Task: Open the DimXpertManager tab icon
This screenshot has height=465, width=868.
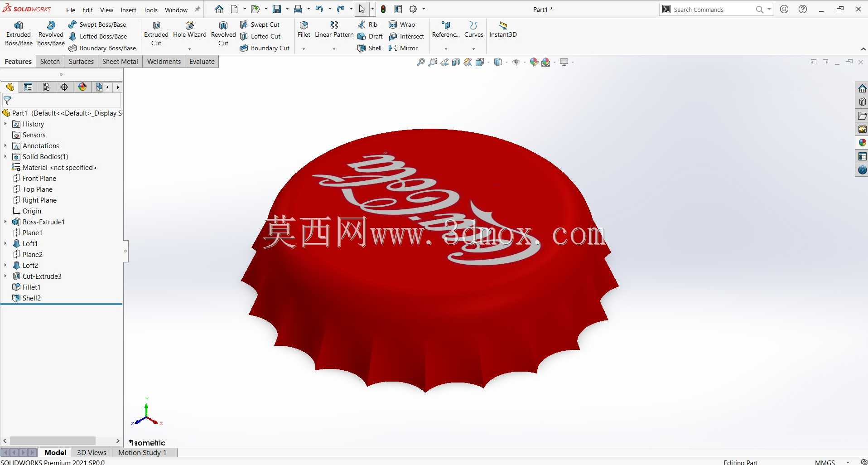Action: 64,87
